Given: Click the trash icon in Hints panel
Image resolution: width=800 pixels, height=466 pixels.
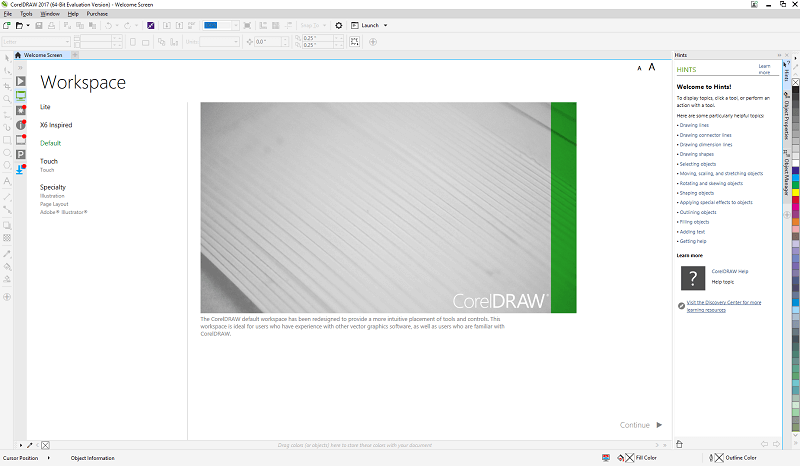Looking at the screenshot, I should click(679, 444).
